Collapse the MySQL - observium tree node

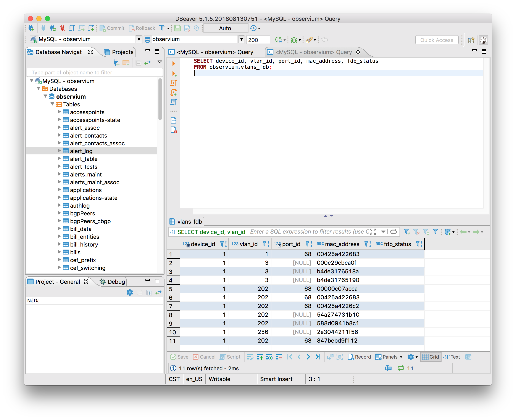(31, 81)
